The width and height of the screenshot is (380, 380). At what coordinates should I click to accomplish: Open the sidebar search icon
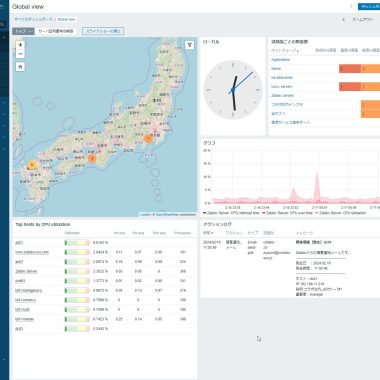point(2,24)
